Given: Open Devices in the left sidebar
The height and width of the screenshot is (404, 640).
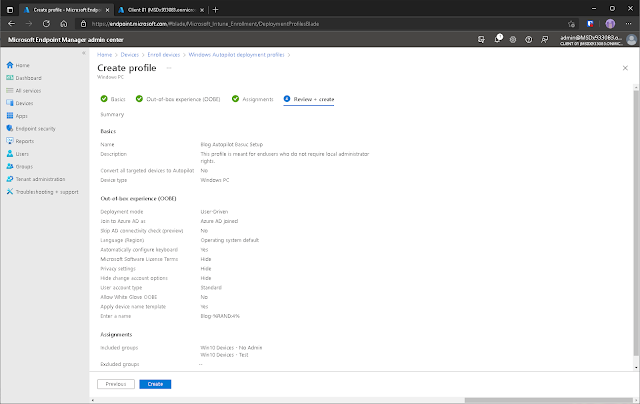Looking at the screenshot, I should [20, 103].
